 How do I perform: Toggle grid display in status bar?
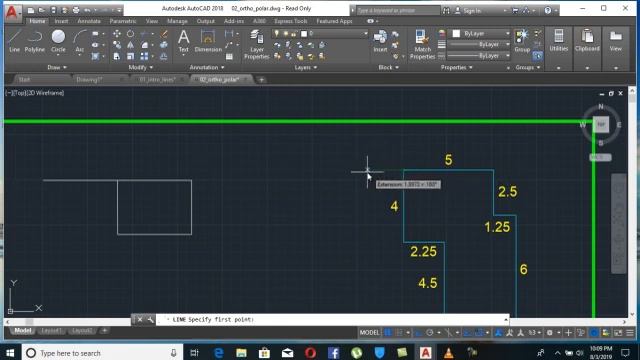tap(388, 333)
